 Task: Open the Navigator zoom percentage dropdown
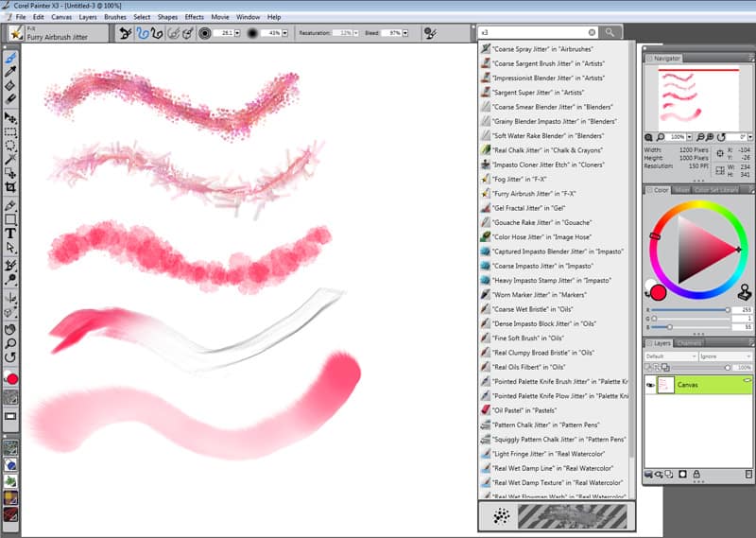coord(690,137)
